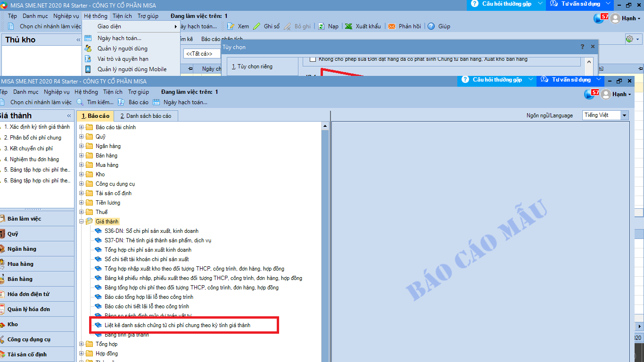
Task: Send feedback with the Phản hồi envelope icon
Action: (392, 26)
